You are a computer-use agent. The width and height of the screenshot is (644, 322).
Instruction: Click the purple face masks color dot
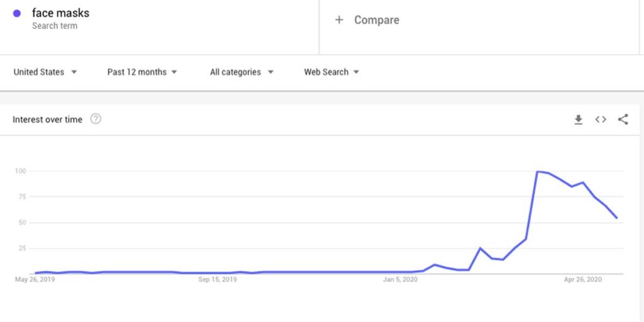click(17, 13)
